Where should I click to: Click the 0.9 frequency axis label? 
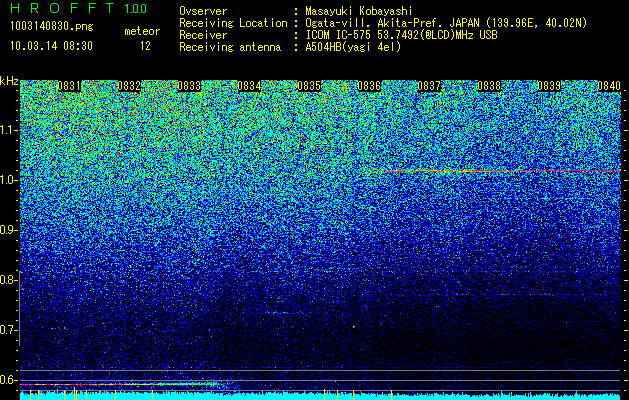(x=7, y=230)
